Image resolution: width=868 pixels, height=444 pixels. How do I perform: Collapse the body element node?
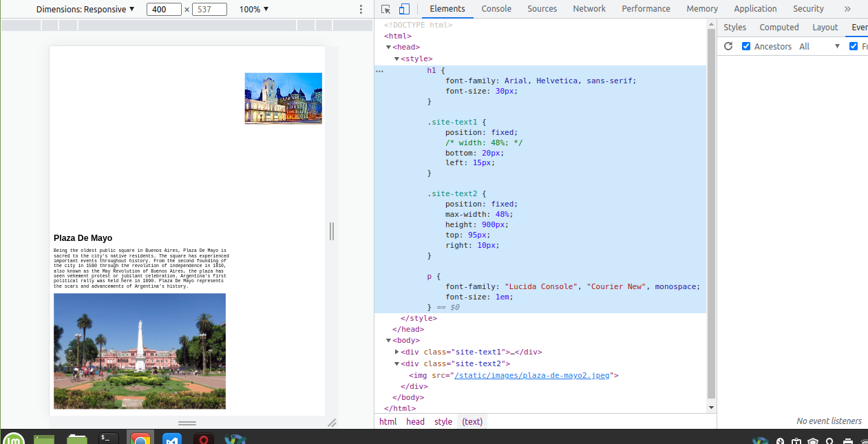(x=388, y=341)
